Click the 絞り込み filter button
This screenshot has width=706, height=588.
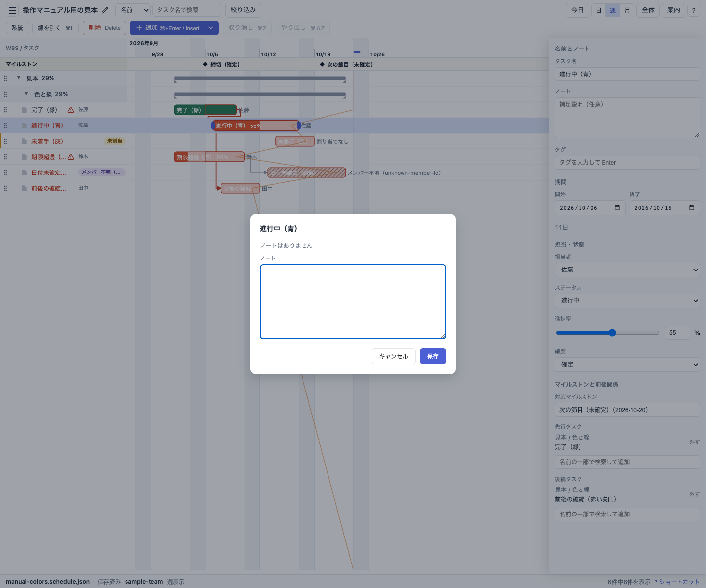[243, 10]
